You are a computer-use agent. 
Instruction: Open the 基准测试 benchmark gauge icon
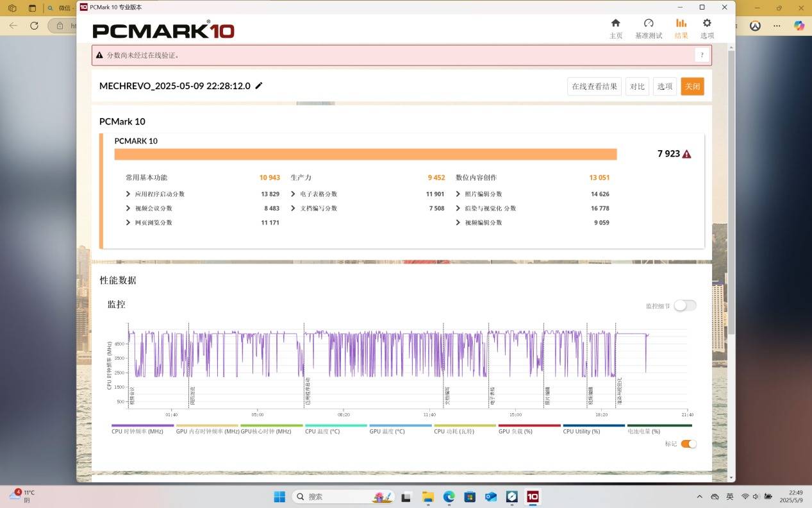tap(649, 24)
